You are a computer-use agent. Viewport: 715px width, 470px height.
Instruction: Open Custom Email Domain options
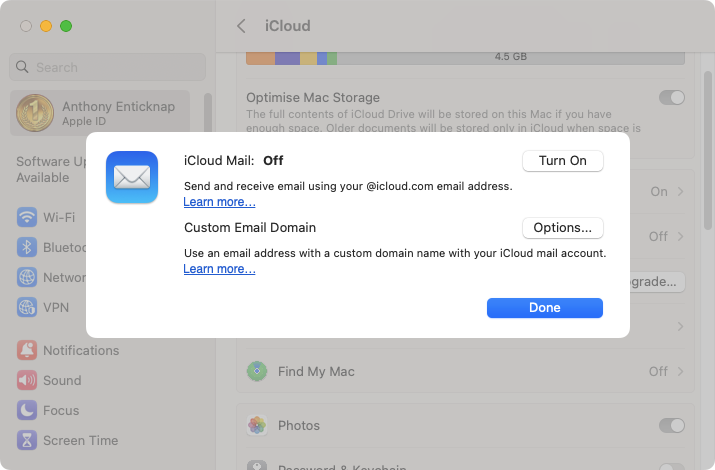coord(562,228)
